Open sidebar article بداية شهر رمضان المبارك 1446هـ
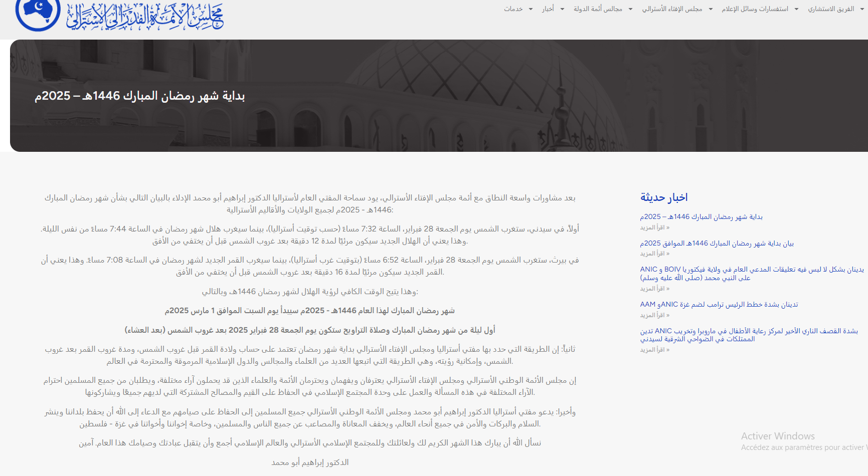 click(701, 217)
